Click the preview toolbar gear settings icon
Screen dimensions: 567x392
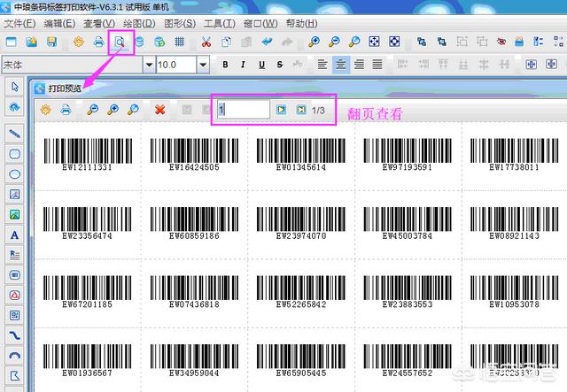pos(45,110)
